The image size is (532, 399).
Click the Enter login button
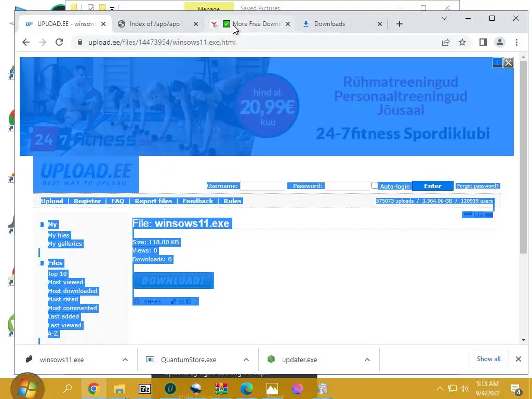tap(433, 186)
